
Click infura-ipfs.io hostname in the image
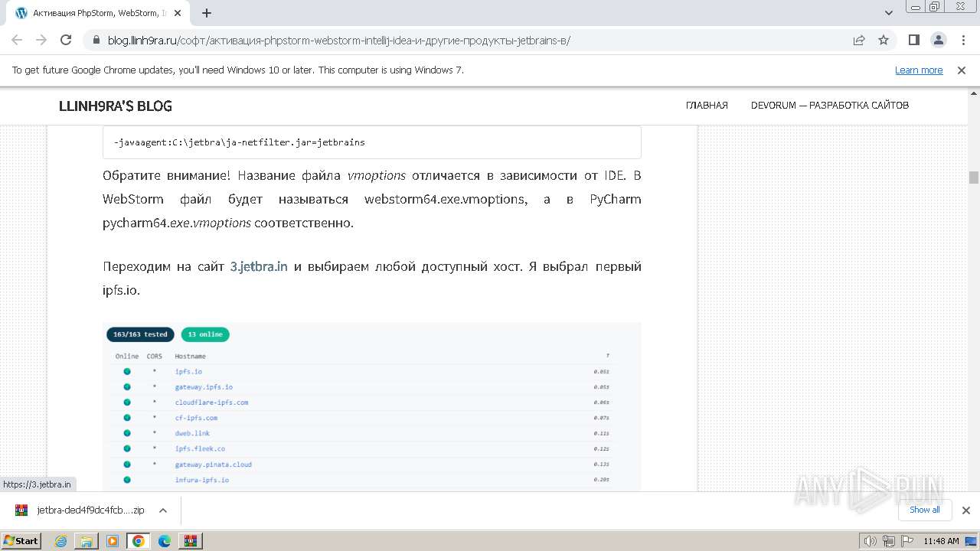pyautogui.click(x=201, y=480)
